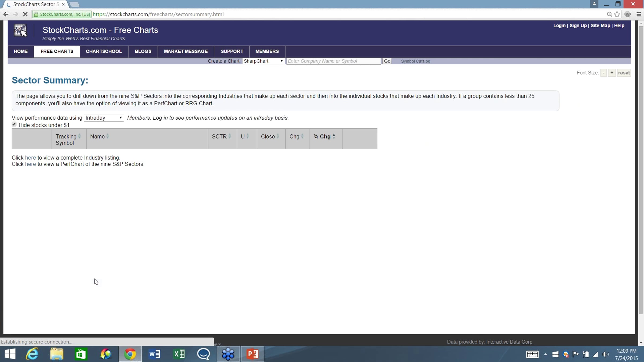Go to the HOME nav tab
Image resolution: width=644 pixels, height=362 pixels.
21,51
